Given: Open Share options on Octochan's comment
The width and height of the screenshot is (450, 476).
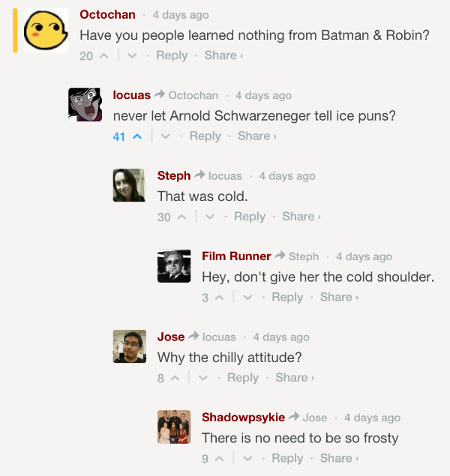Looking at the screenshot, I should pos(223,55).
